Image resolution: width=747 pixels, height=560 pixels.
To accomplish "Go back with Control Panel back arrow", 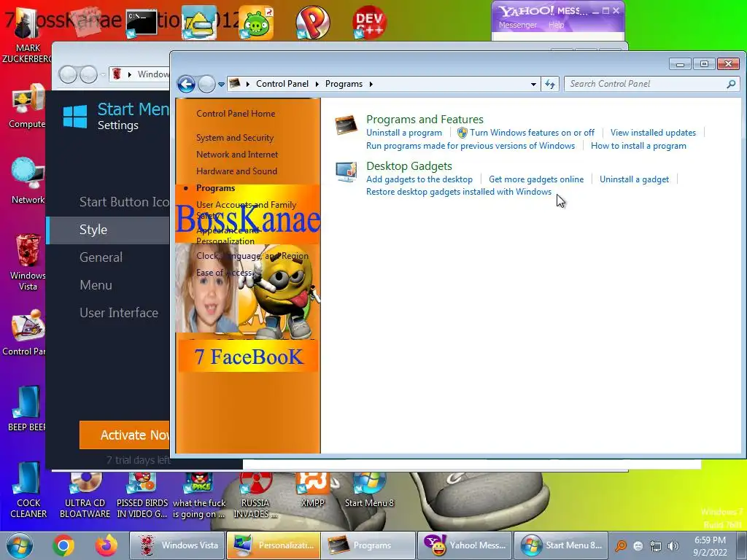I will click(186, 85).
